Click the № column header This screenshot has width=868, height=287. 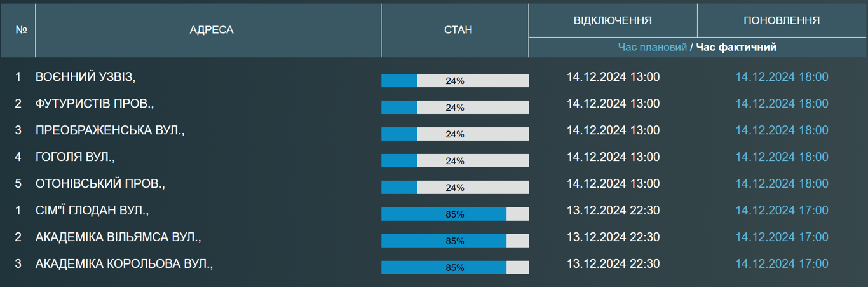[x=21, y=30]
